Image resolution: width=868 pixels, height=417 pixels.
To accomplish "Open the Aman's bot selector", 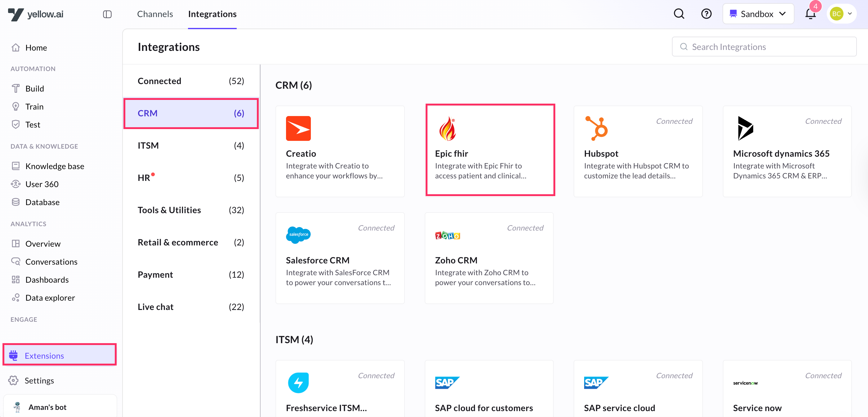I will [47, 407].
